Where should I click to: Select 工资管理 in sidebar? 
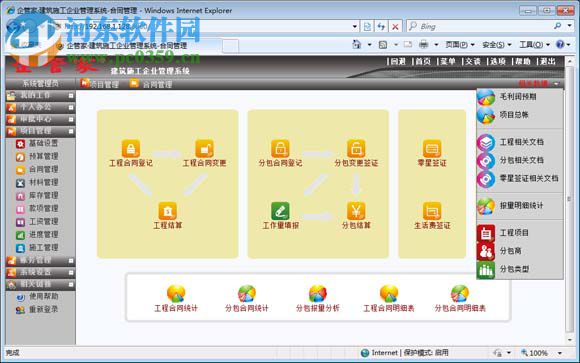click(43, 222)
